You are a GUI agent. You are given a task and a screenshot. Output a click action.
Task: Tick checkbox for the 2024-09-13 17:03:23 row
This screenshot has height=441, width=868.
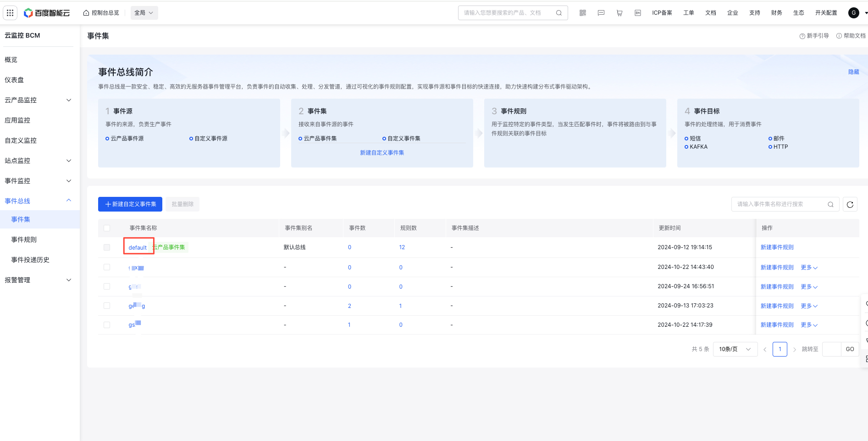coord(107,306)
